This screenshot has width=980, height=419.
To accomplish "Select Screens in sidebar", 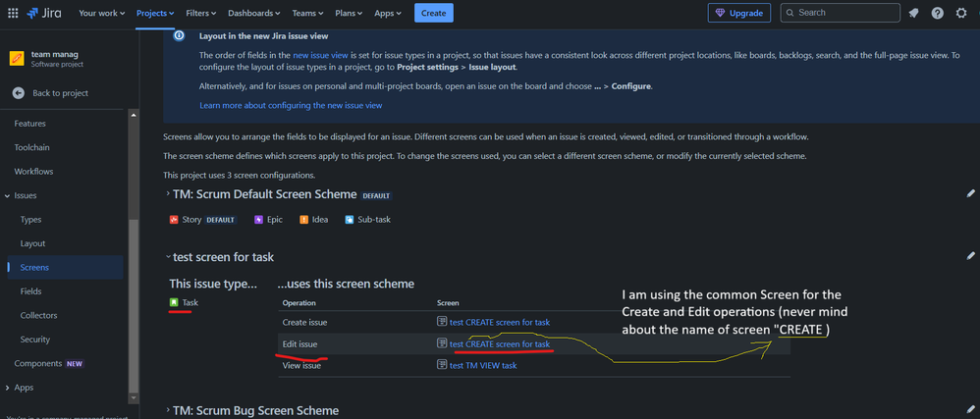I will click(65, 267).
